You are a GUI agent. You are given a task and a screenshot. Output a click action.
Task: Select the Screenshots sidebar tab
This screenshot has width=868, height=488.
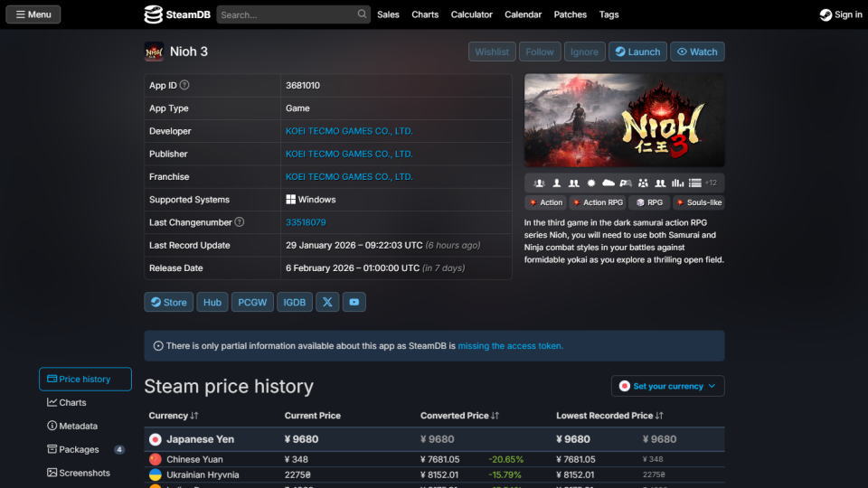(85, 473)
